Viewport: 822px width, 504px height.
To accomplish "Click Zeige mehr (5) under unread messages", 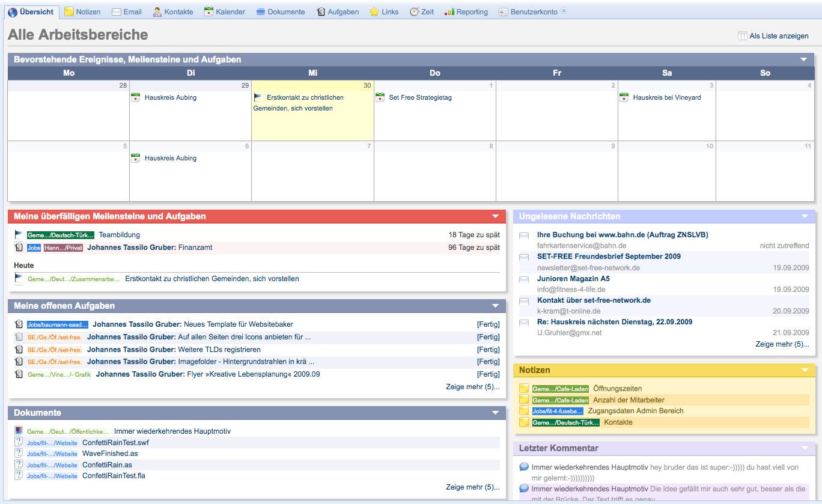I will pos(782,344).
